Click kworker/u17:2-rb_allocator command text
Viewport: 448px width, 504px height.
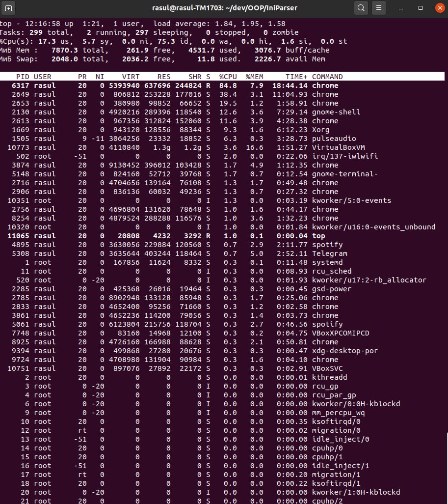(x=369, y=280)
